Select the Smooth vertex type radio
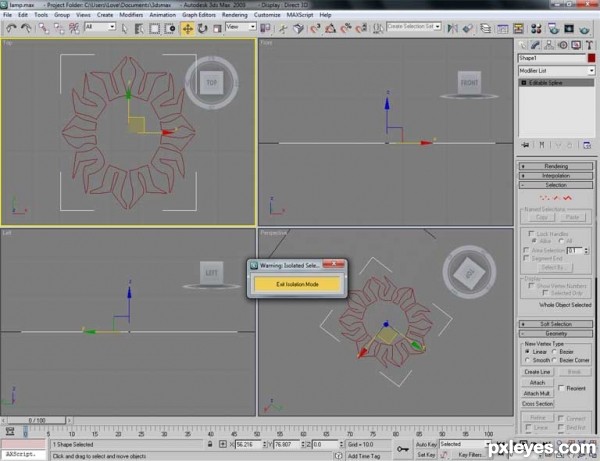This screenshot has width=600, height=461. [x=527, y=360]
